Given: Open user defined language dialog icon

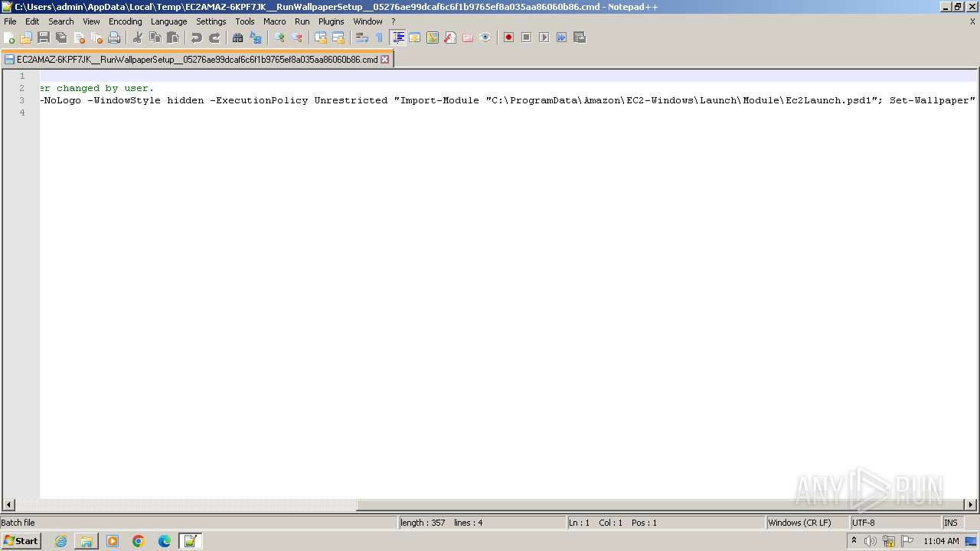Looking at the screenshot, I should point(415,37).
